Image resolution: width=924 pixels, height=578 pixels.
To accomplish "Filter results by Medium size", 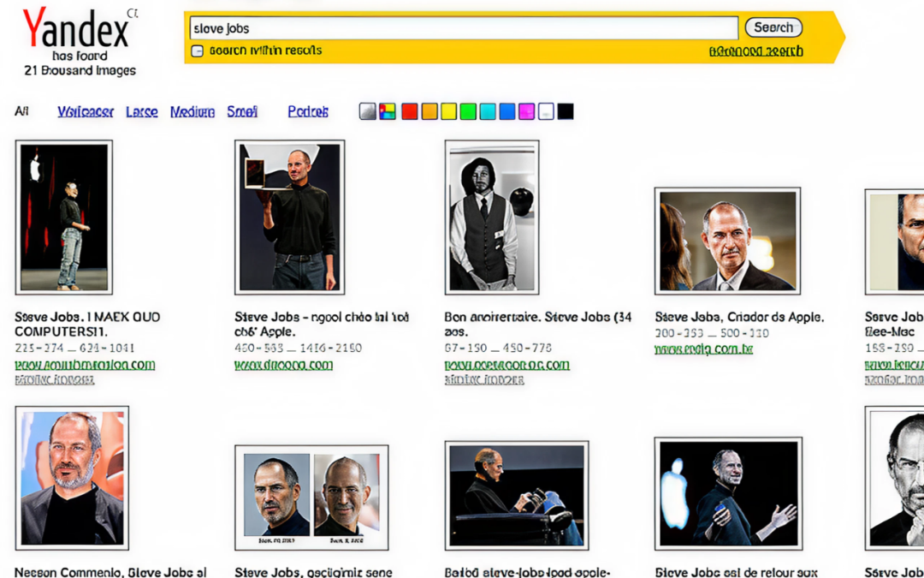I will 192,111.
